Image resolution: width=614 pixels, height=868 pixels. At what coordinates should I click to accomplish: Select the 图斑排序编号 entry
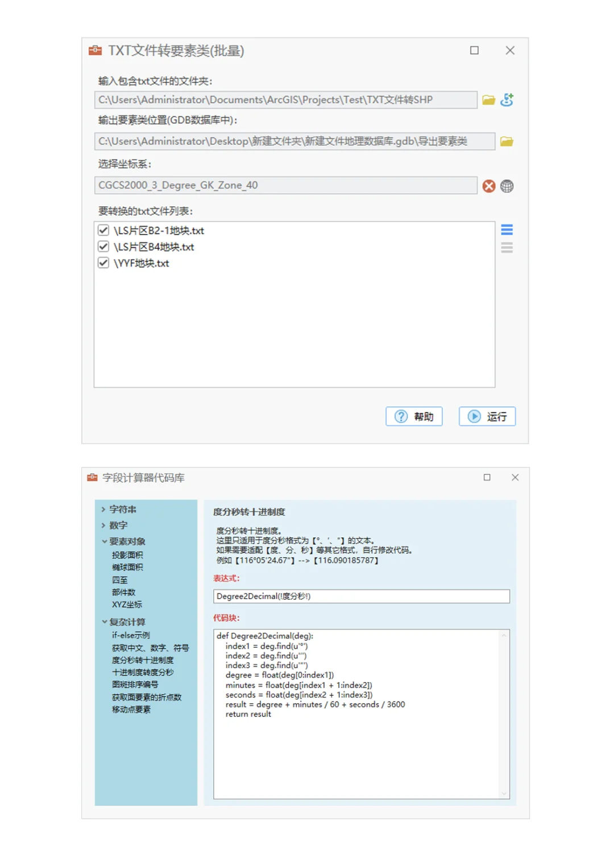click(136, 685)
